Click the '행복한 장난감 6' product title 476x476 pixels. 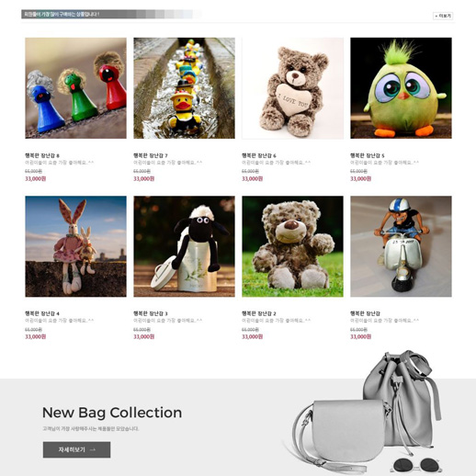pos(259,155)
